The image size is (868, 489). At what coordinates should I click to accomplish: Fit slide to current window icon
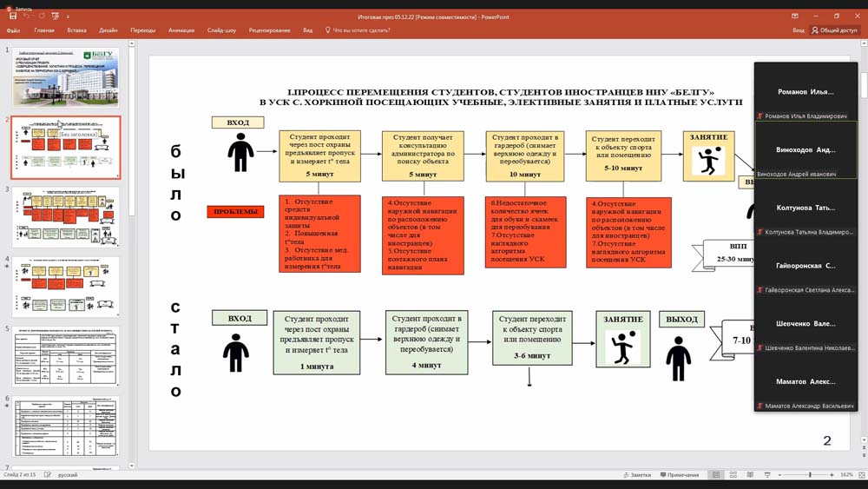[859, 475]
